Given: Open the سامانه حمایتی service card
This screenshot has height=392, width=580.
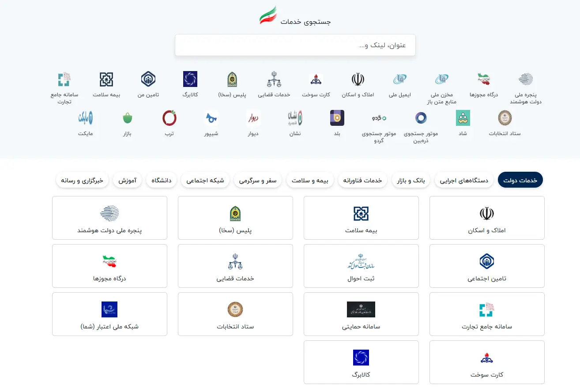Looking at the screenshot, I should [x=361, y=314].
